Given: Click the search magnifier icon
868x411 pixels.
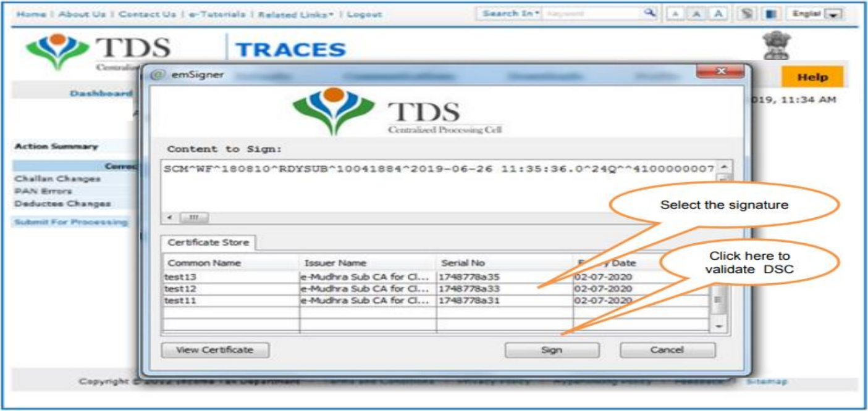Looking at the screenshot, I should 649,13.
